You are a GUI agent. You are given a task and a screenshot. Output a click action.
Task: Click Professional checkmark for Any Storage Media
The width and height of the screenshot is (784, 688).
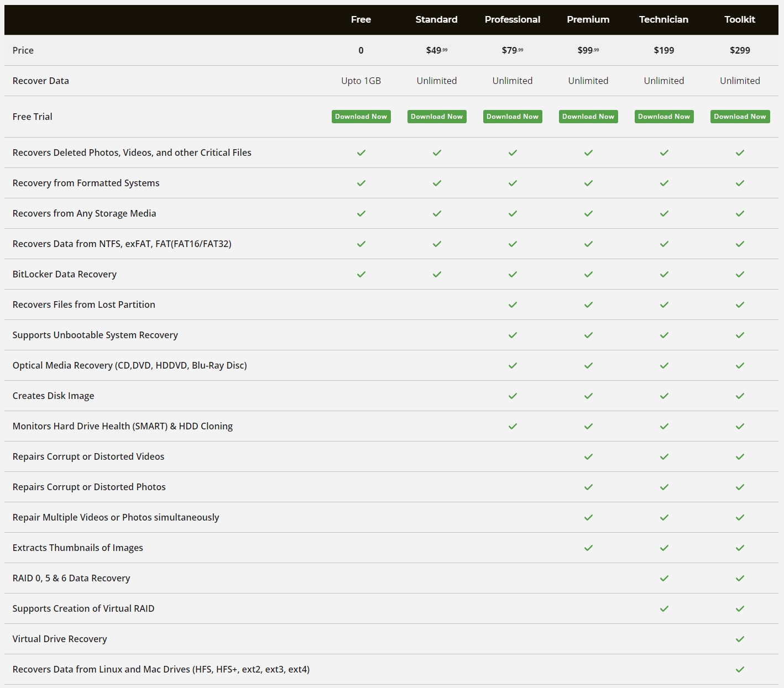[x=513, y=213]
